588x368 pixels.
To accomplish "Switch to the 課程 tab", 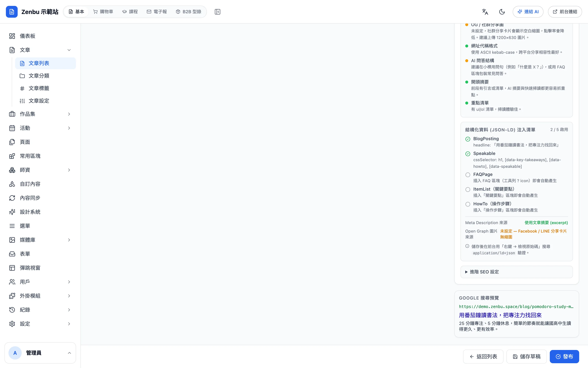I will [130, 12].
